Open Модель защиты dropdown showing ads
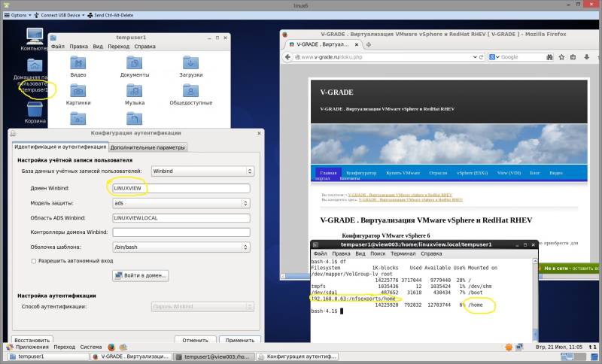Screen dimensions: 602x364 click(181, 203)
